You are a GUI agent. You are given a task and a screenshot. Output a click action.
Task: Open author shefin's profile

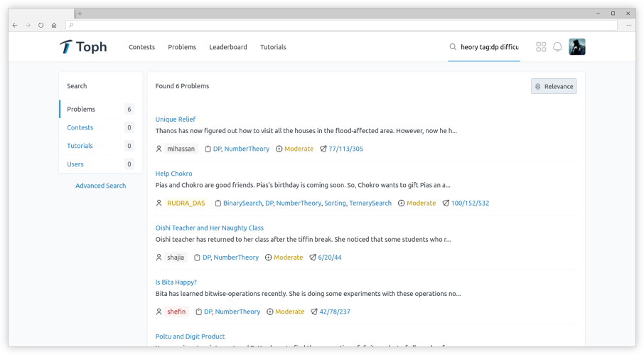pyautogui.click(x=176, y=312)
